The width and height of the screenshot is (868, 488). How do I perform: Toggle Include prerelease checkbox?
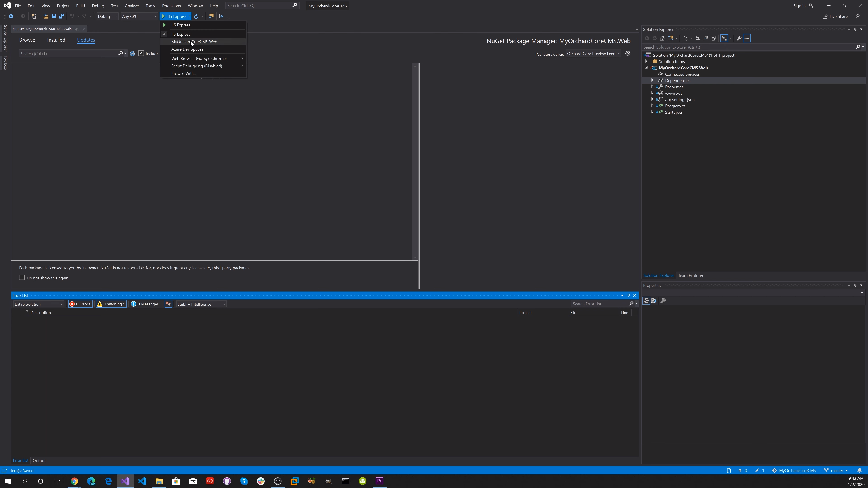pyautogui.click(x=141, y=53)
